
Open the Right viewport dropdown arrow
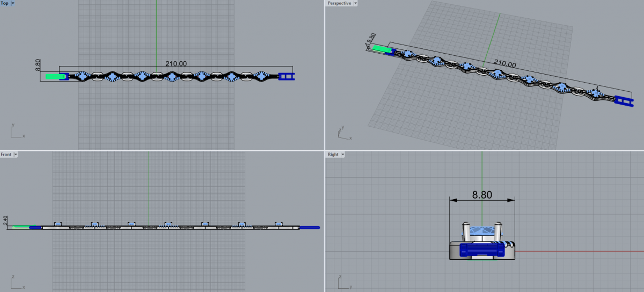[x=342, y=154]
